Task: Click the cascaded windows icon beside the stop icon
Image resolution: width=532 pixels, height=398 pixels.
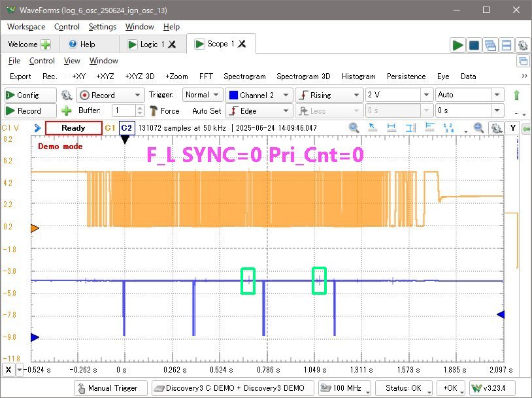Action: point(490,45)
